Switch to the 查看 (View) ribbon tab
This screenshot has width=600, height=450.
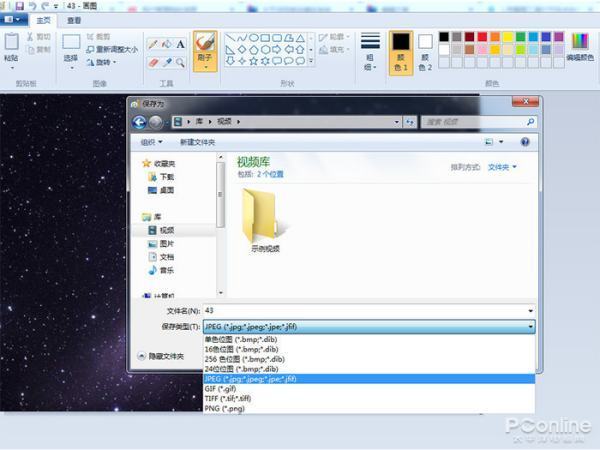[x=74, y=20]
